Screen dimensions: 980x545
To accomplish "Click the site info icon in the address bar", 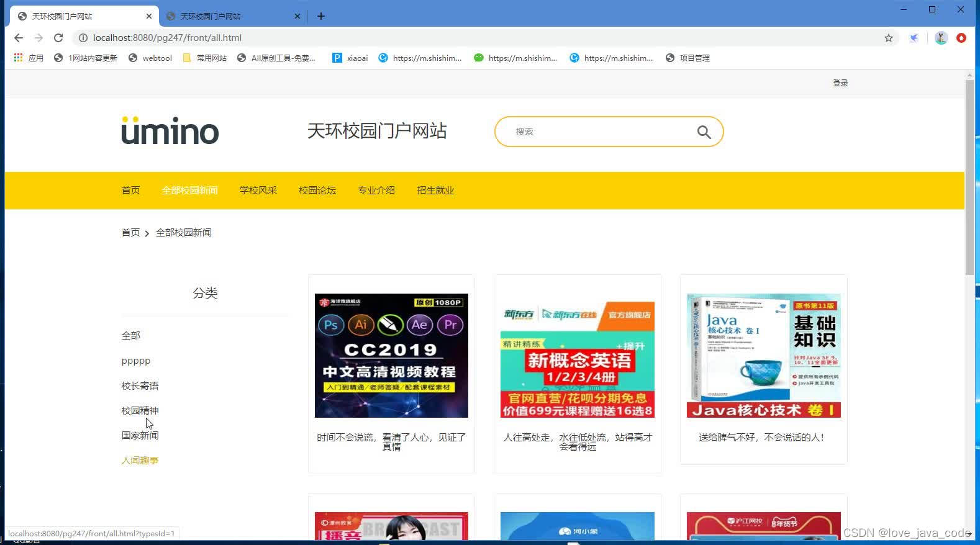I will pos(83,38).
